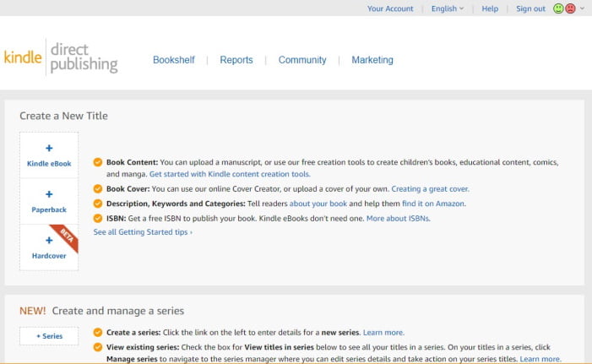Screen dimensions: 592x364
Task: Click the plus icon above Hardcover
Action: click(x=49, y=240)
